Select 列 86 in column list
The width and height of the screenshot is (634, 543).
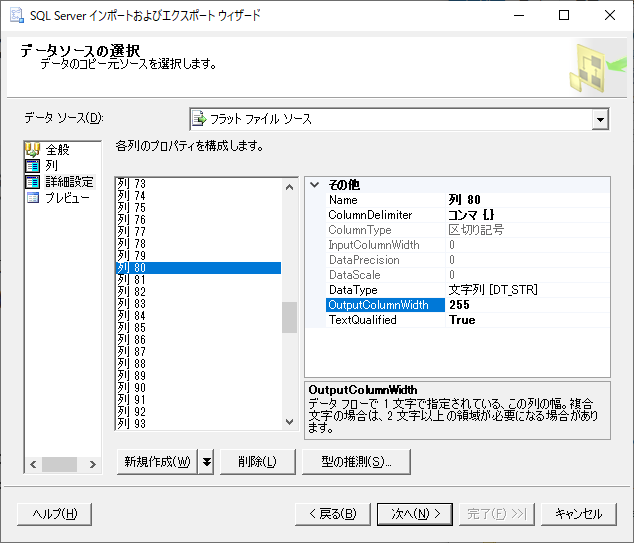pyautogui.click(x=199, y=340)
